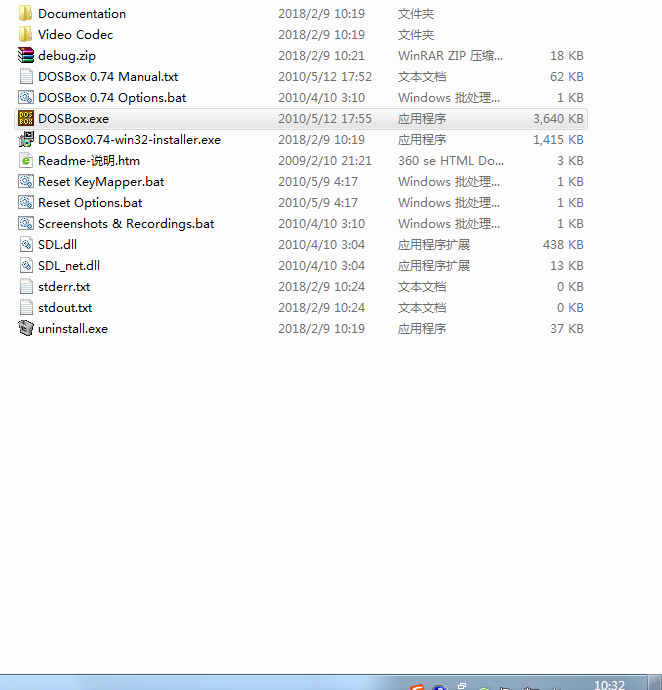Click the stderr.txt text file icon
Viewport: 662px width, 690px height.
26,286
